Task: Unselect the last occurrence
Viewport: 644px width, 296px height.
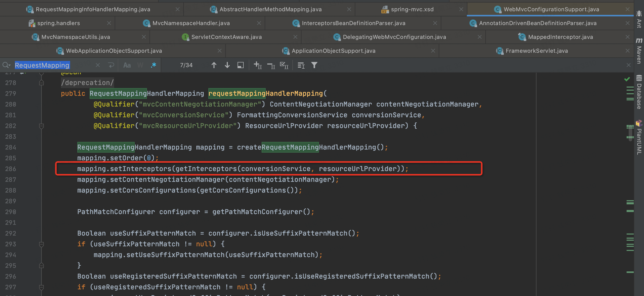Action: tap(271, 65)
